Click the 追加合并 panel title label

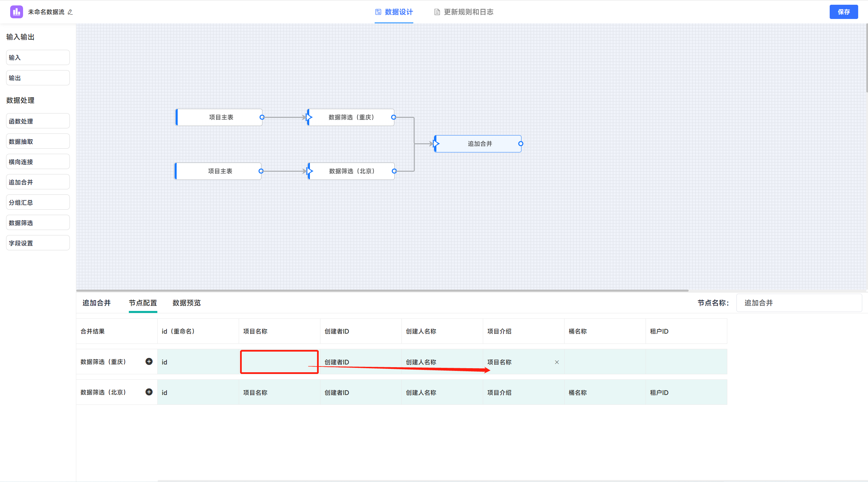tap(97, 303)
